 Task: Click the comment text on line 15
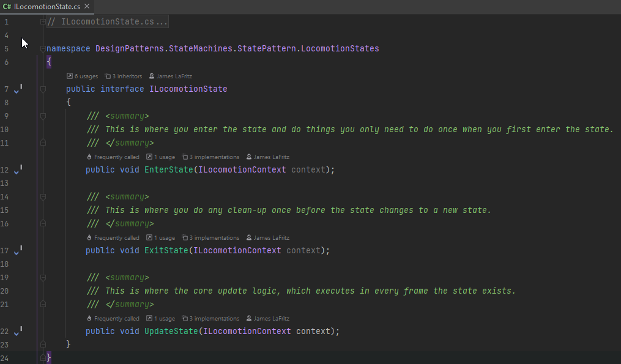[x=289, y=210]
